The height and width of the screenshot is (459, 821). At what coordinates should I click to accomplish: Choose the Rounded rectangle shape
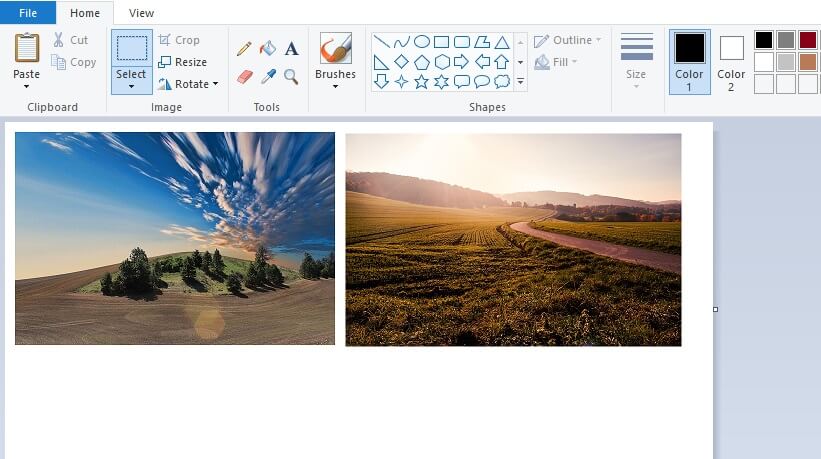click(x=462, y=41)
